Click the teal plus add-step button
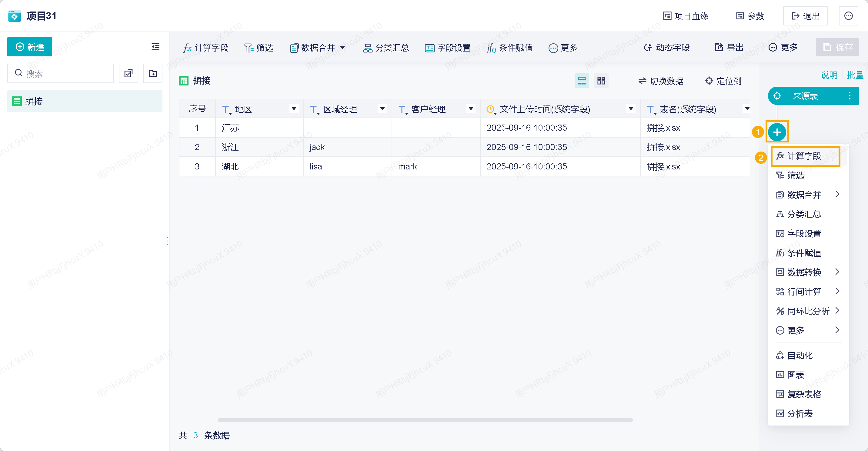The height and width of the screenshot is (451, 868). pyautogui.click(x=777, y=132)
